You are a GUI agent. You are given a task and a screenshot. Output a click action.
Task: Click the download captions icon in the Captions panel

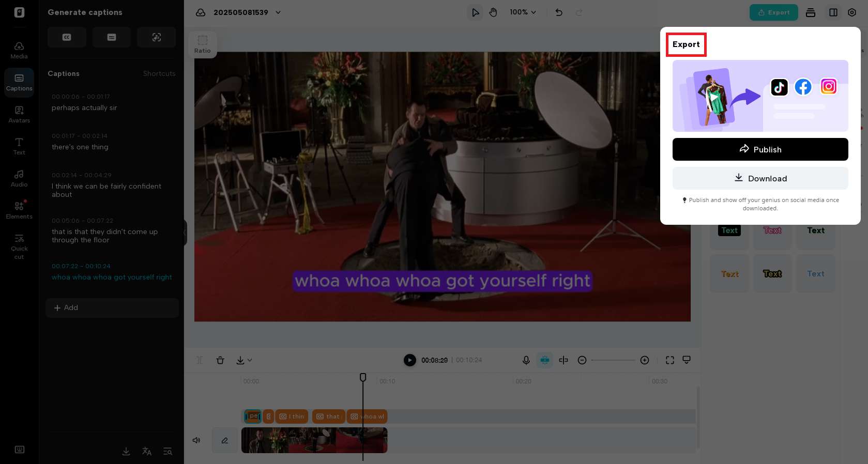[126, 451]
